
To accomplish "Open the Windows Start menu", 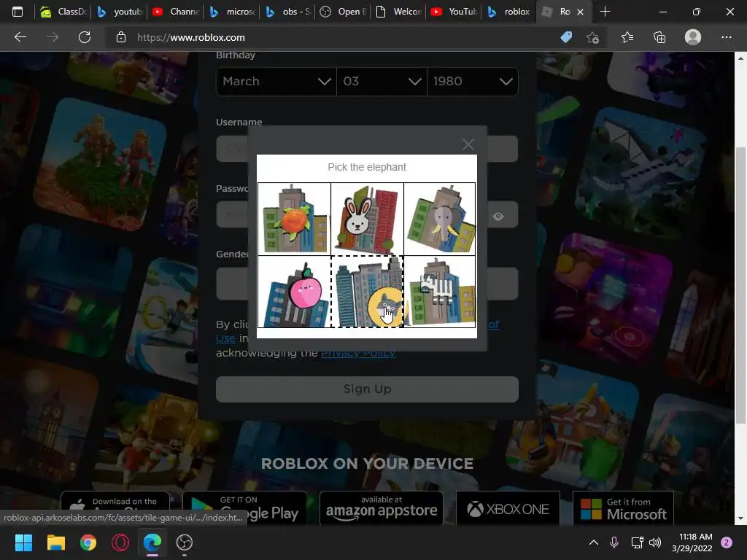I will (x=23, y=542).
